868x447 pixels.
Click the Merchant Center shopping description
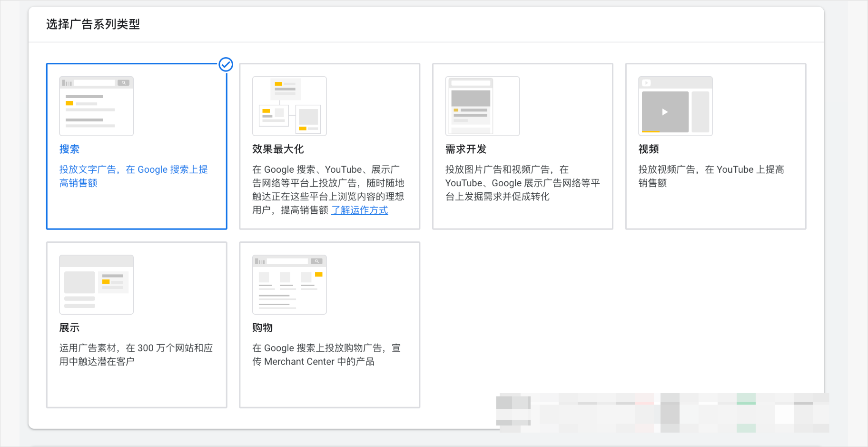(326, 355)
